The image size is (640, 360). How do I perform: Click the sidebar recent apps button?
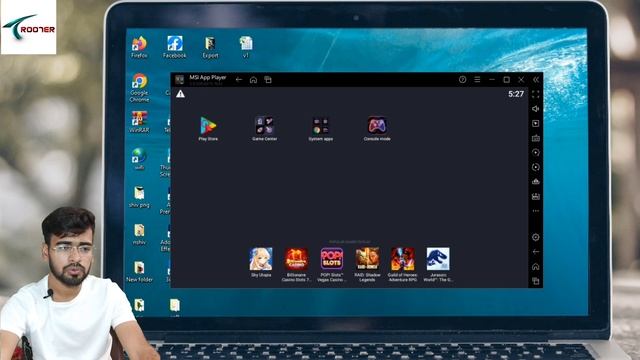point(536,281)
